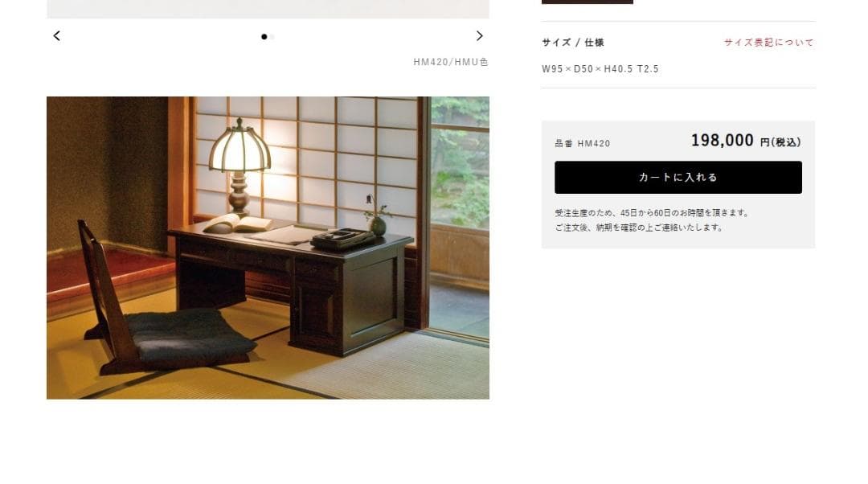Image resolution: width=868 pixels, height=484 pixels.
Task: Add item with カートに入れる button
Action: tap(678, 177)
